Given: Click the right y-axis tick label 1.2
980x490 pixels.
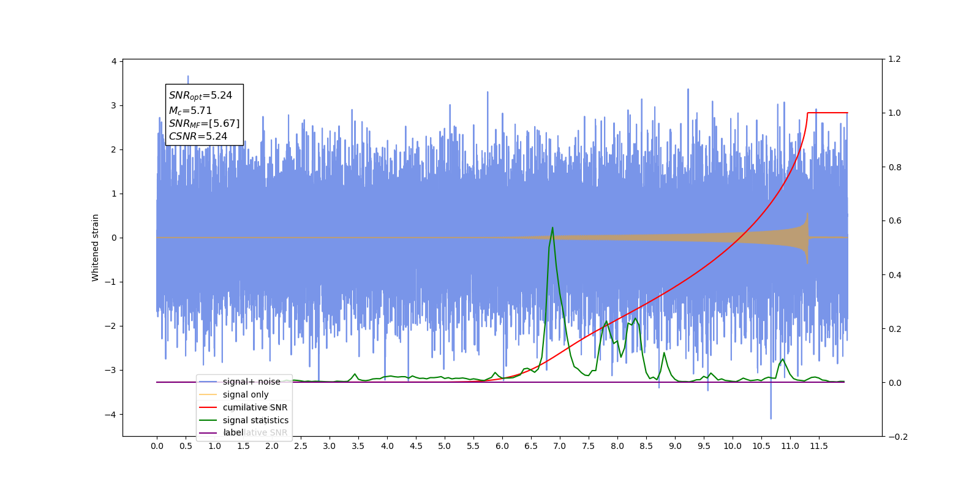Looking at the screenshot, I should pyautogui.click(x=895, y=59).
